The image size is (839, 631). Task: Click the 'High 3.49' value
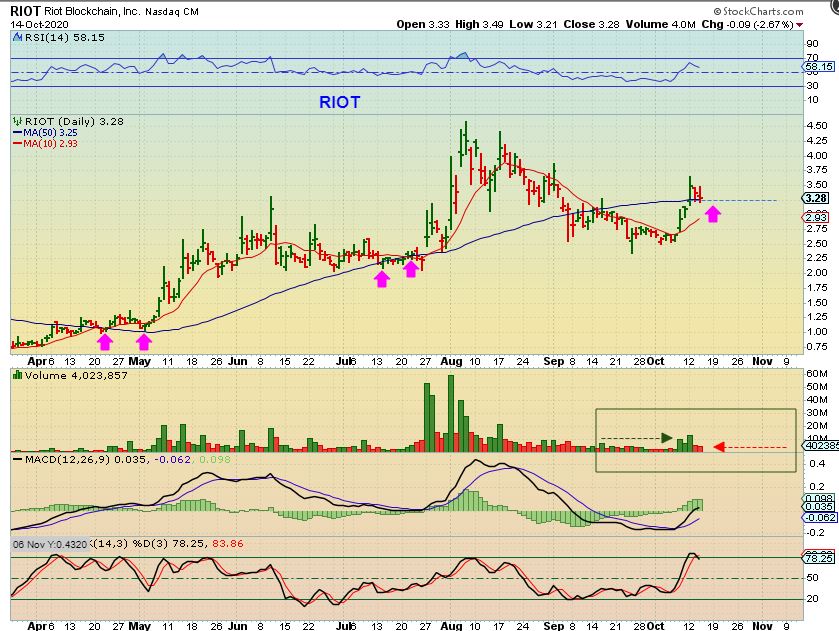point(479,25)
